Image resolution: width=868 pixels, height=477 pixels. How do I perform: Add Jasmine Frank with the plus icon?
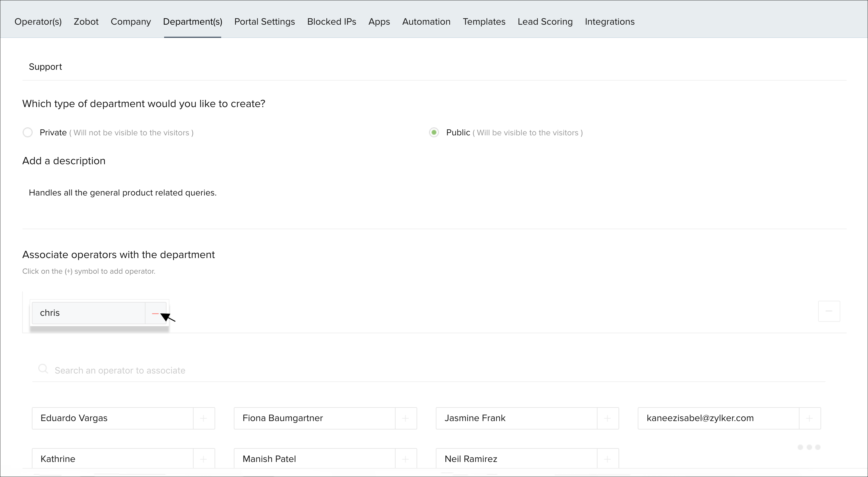tap(607, 418)
